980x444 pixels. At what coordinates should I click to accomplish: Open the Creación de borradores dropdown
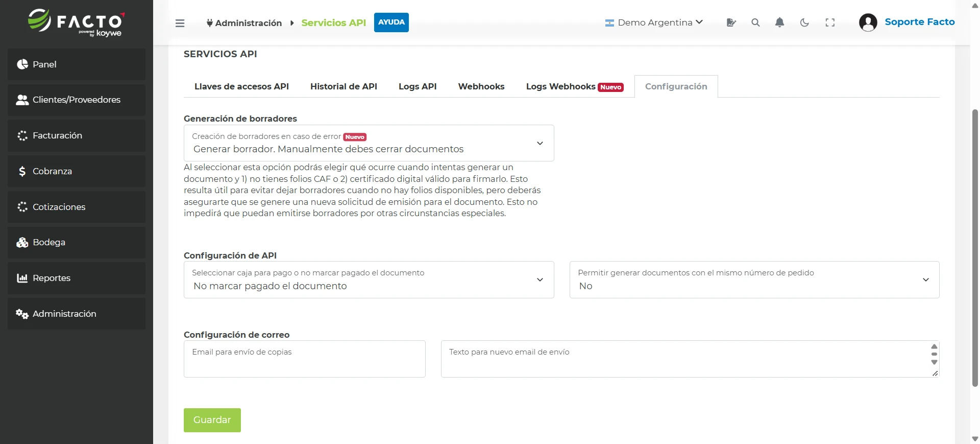369,143
